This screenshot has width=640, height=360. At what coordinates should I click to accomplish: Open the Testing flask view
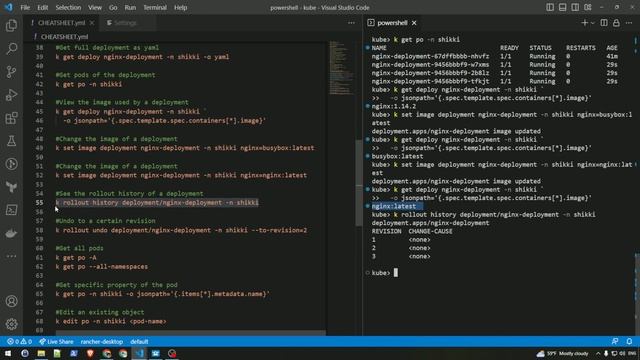click(x=11, y=141)
